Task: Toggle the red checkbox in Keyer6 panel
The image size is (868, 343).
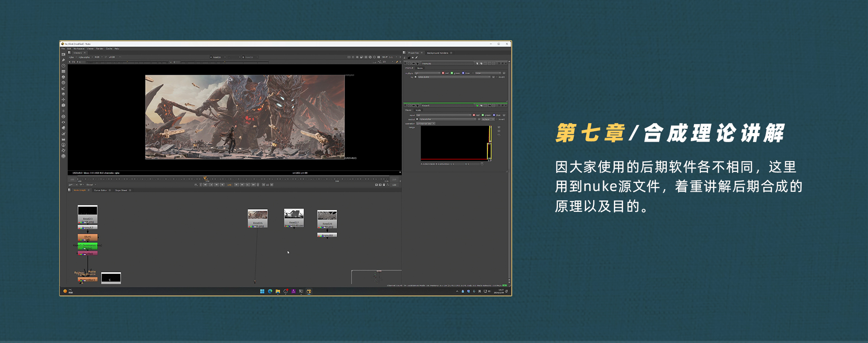Action: (x=474, y=115)
